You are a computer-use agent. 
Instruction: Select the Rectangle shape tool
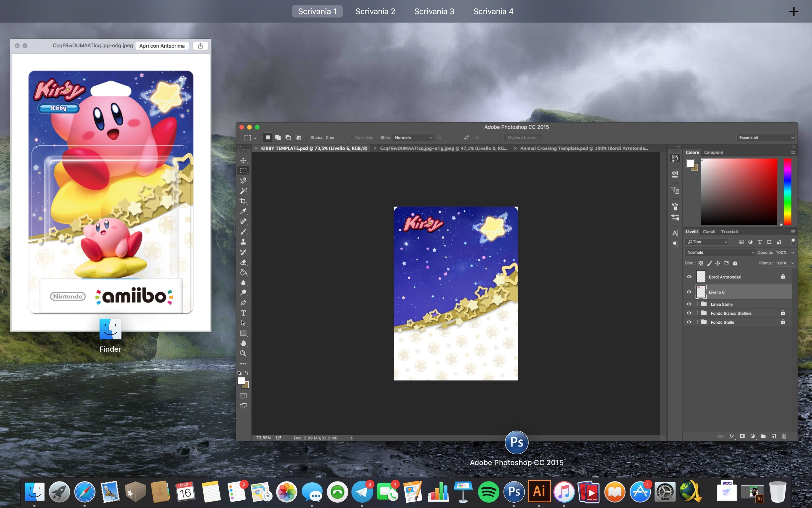point(243,333)
